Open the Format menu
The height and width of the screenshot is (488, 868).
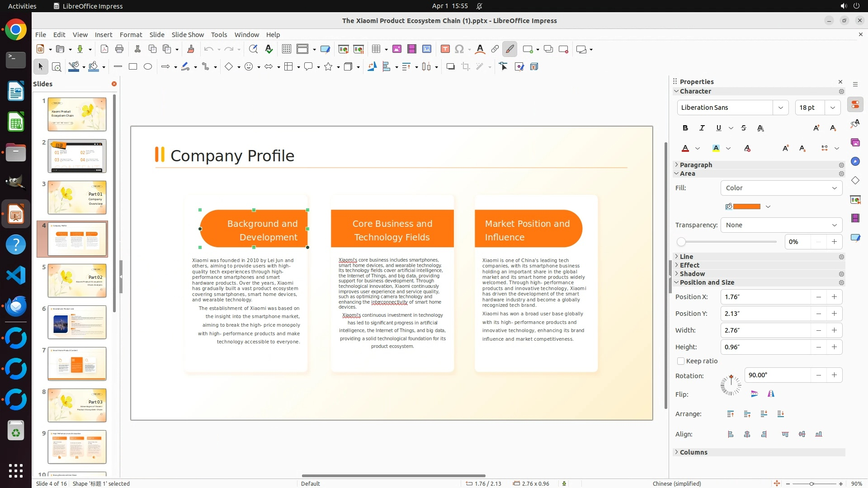click(x=131, y=35)
